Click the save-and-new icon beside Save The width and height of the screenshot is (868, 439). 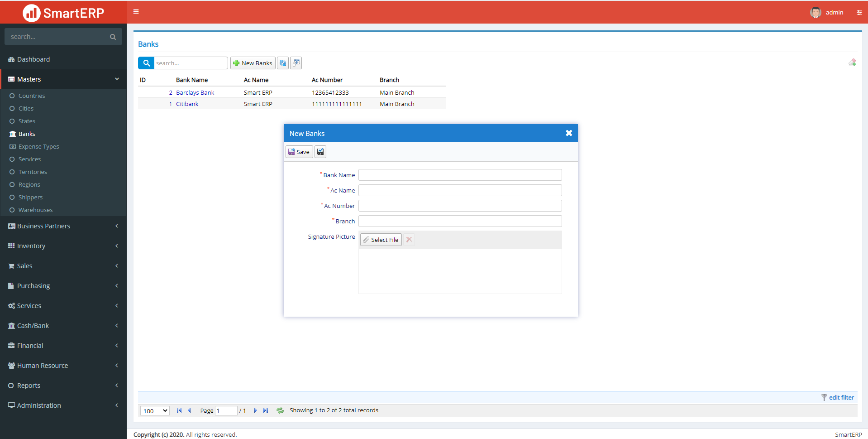(x=320, y=151)
